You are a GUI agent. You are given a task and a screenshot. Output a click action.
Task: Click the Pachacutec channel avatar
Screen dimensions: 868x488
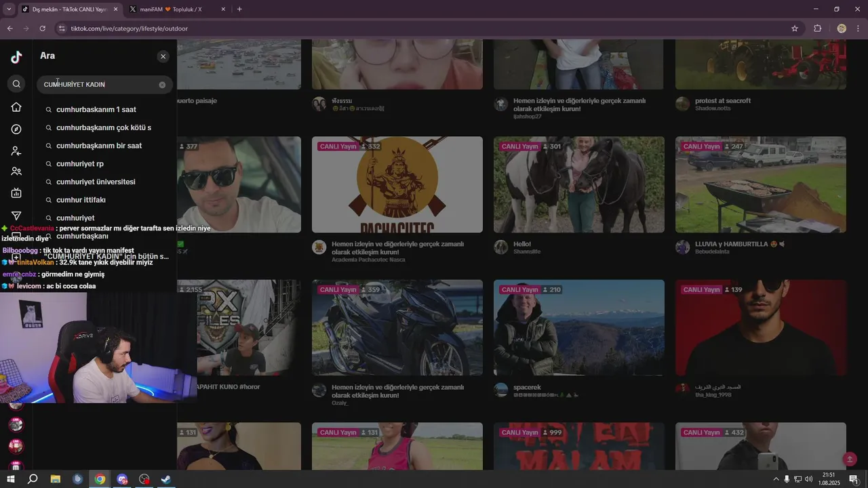click(319, 247)
